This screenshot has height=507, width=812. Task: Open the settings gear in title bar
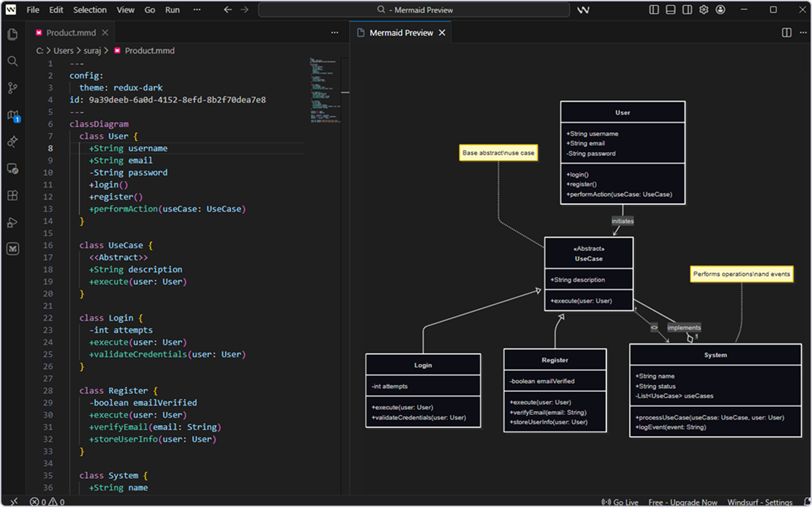[704, 10]
